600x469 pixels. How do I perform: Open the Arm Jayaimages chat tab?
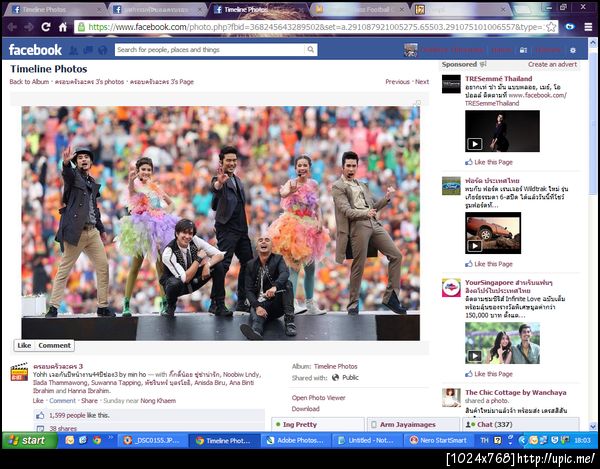point(413,425)
